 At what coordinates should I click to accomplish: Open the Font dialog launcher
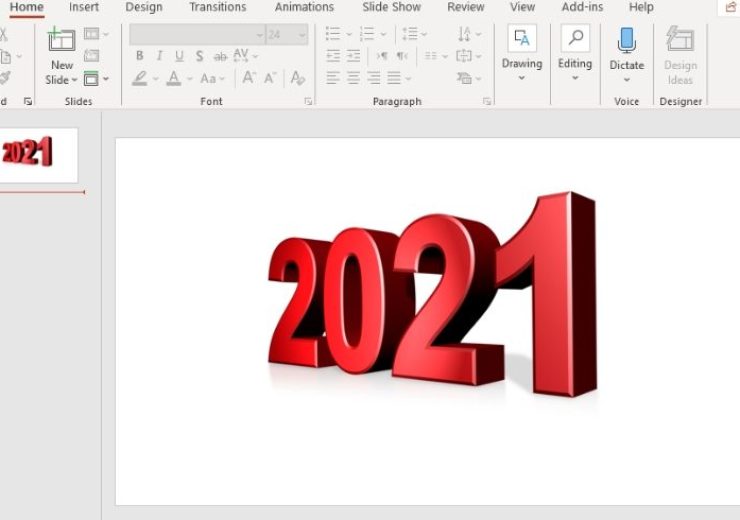[x=308, y=101]
